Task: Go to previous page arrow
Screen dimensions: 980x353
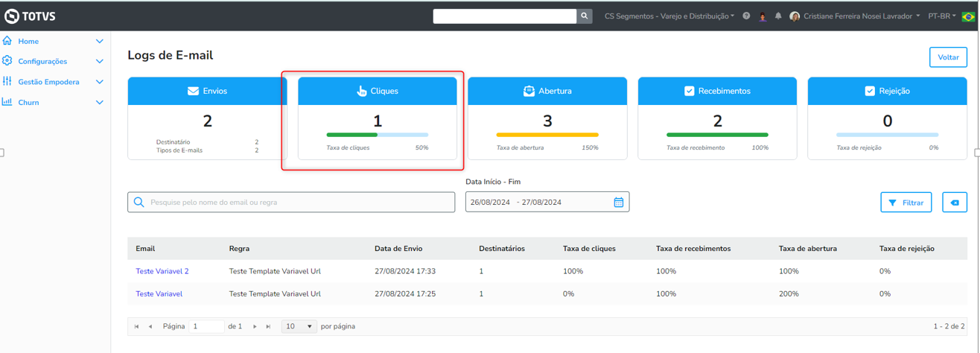Action: point(150,326)
